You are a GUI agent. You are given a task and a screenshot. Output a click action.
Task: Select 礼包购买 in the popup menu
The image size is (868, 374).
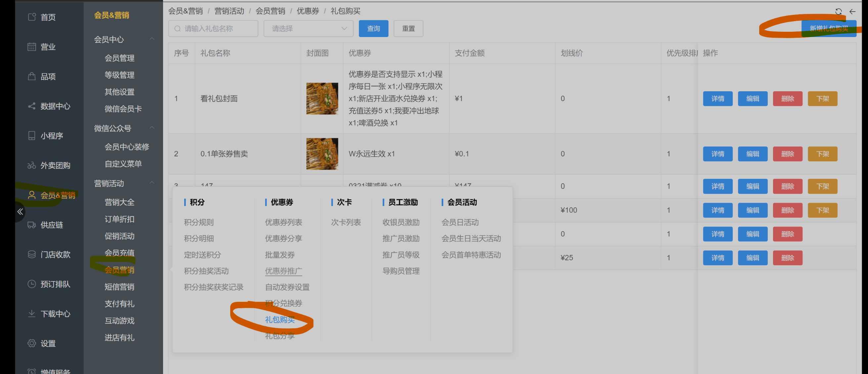[280, 319]
